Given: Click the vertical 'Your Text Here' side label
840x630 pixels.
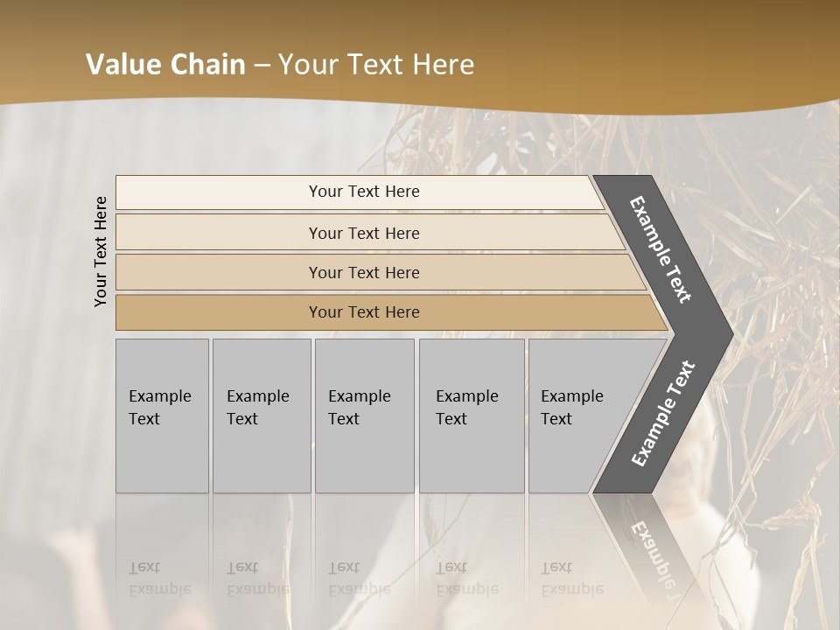Looking at the screenshot, I should pos(101,251).
